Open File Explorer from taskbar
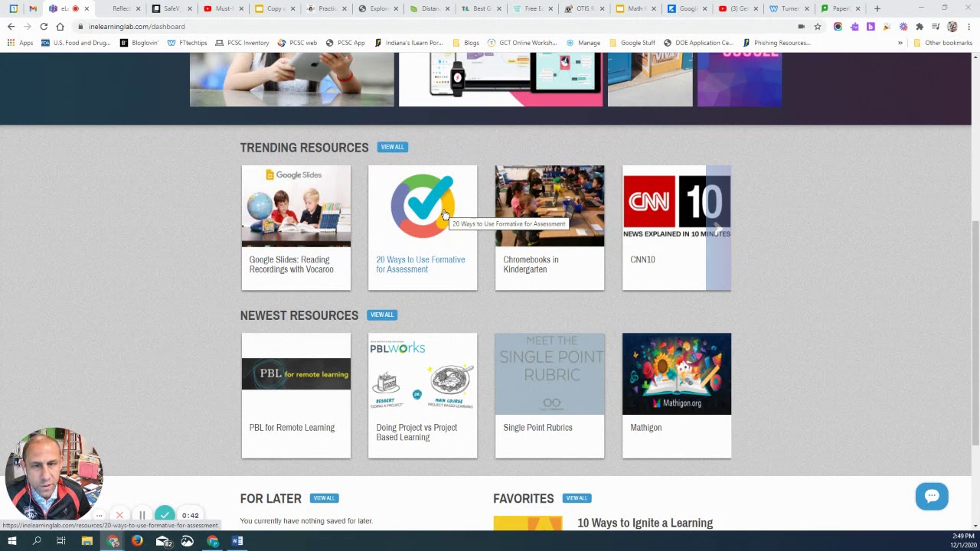This screenshot has height=551, width=980. click(x=87, y=541)
